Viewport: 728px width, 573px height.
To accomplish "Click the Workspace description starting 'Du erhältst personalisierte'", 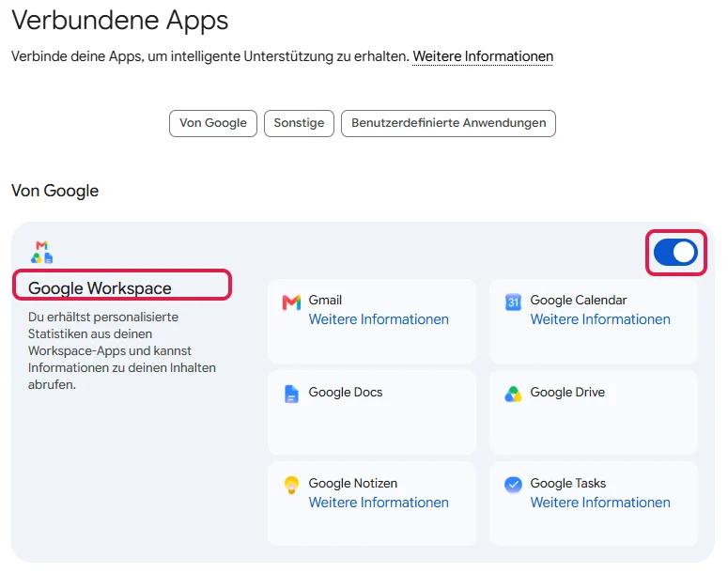I will click(x=121, y=350).
